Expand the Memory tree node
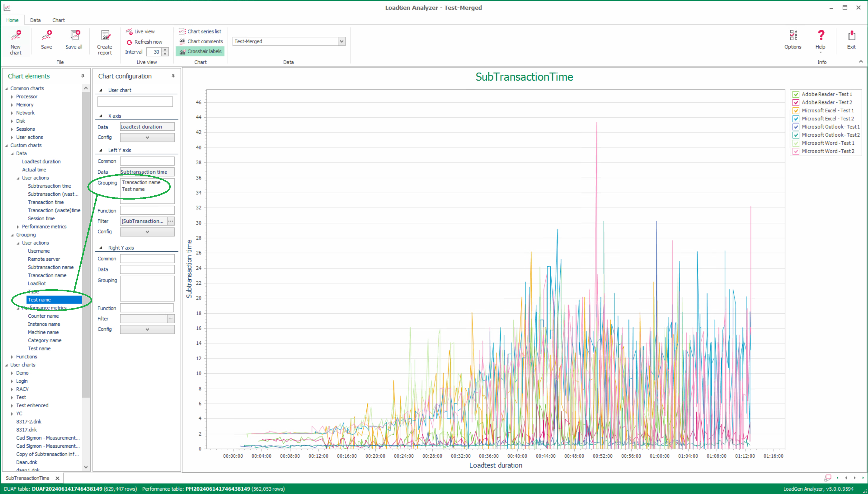 point(12,105)
